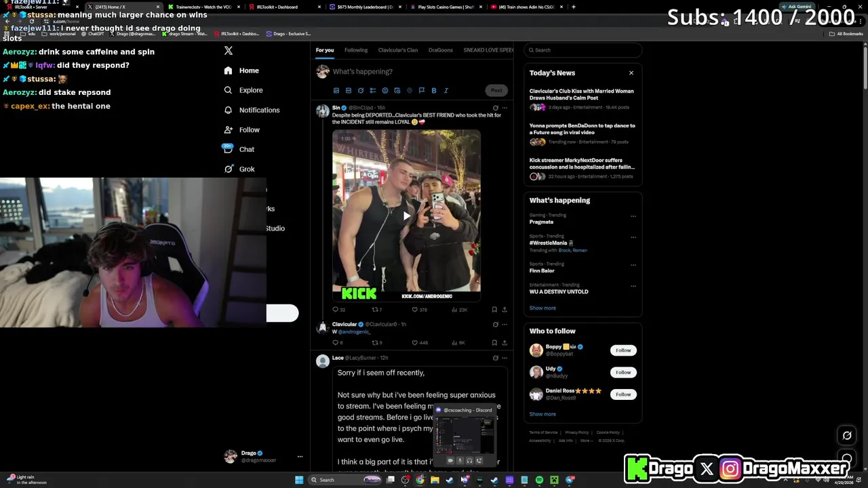Open the DraGoons timeline tab
The width and height of the screenshot is (868, 488).
441,50
